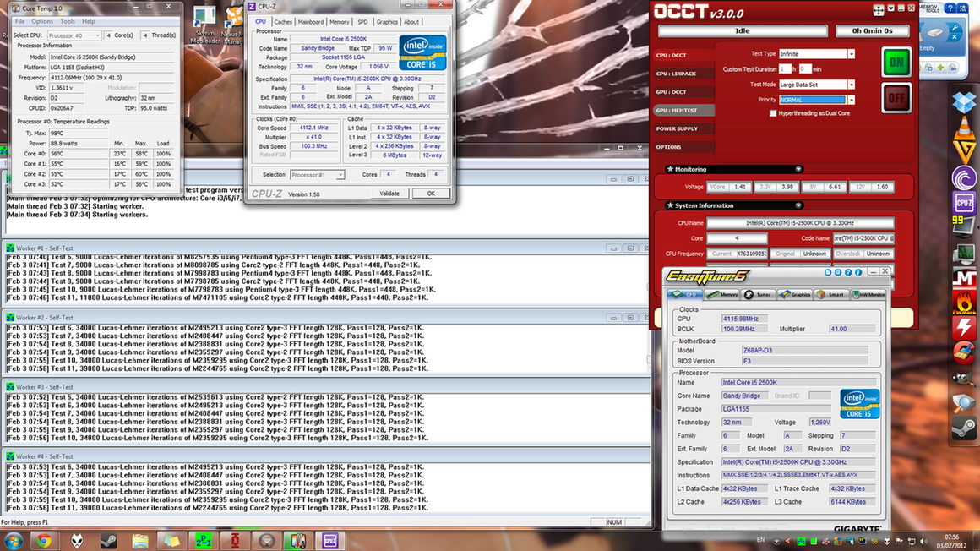Click the Custom Test Duration hours field
980x551 pixels.
786,68
